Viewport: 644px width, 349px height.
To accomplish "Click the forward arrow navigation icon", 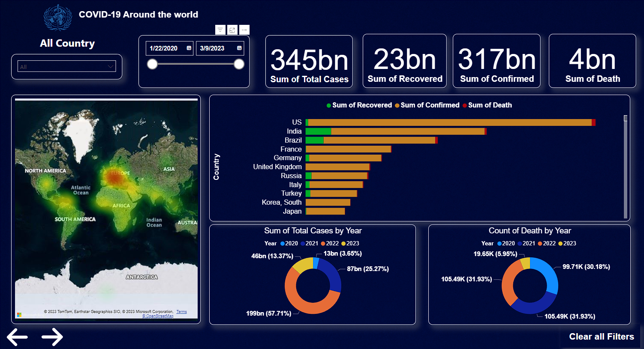I will (x=52, y=337).
